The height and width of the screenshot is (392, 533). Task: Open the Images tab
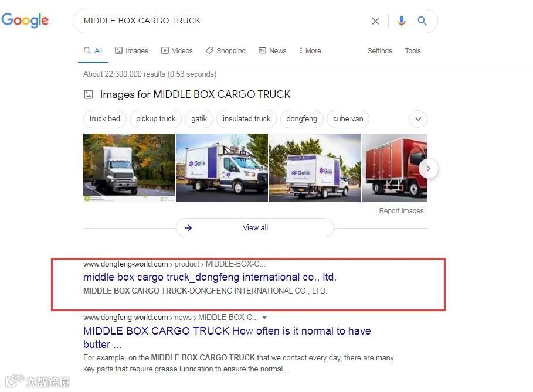[131, 50]
